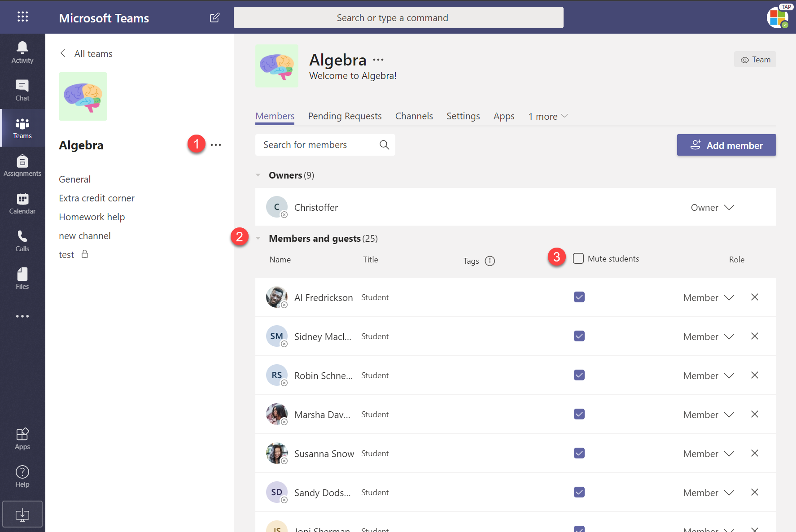Screen dimensions: 796x532
Task: Enable the Mute students checkbox
Action: [578, 259]
